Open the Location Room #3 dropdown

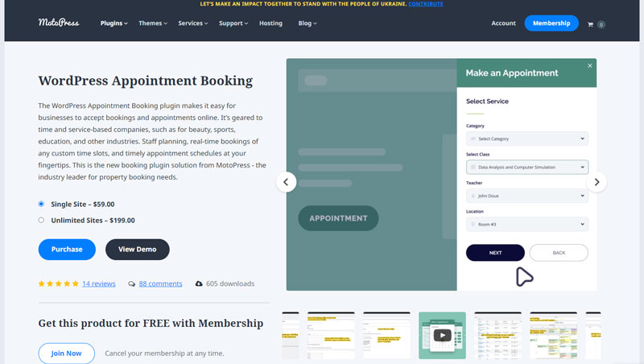(x=527, y=225)
